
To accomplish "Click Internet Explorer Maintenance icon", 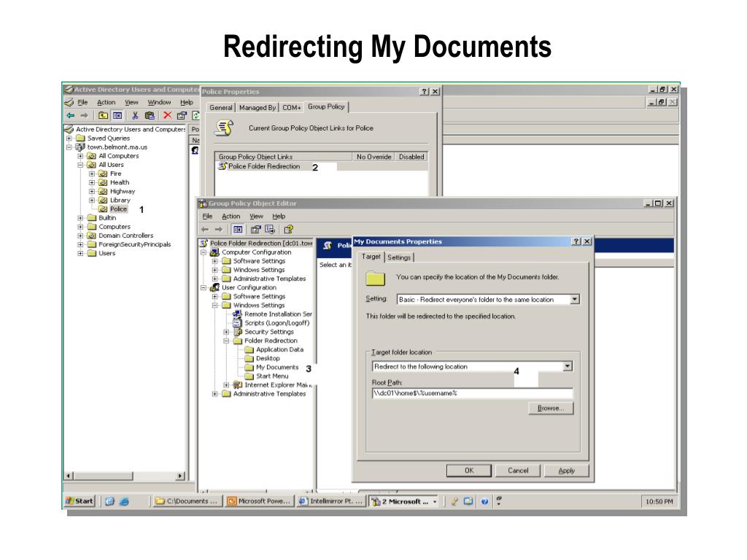I will click(238, 385).
